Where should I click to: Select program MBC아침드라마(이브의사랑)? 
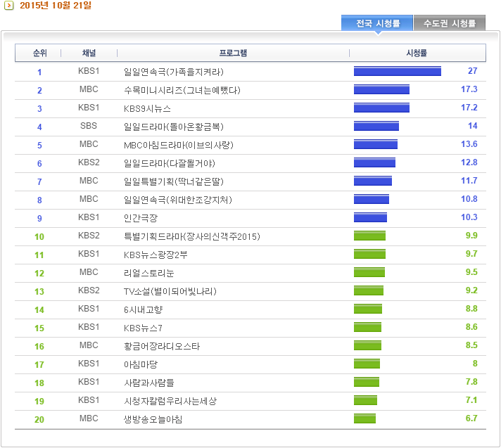click(179, 146)
